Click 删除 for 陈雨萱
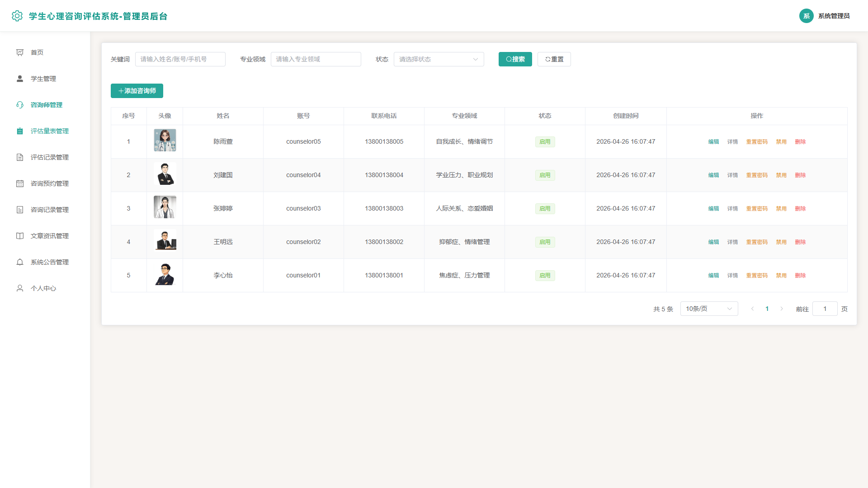The width and height of the screenshot is (868, 488). 800,142
